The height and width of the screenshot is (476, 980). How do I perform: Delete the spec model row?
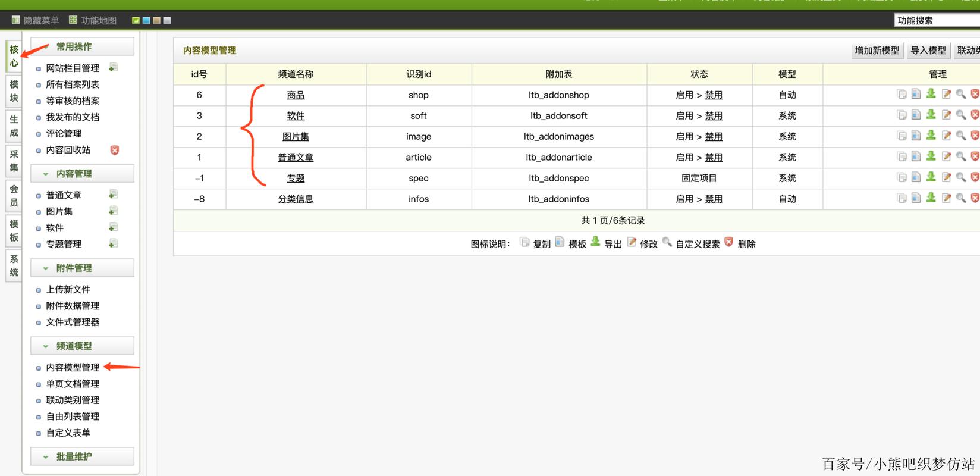click(975, 177)
